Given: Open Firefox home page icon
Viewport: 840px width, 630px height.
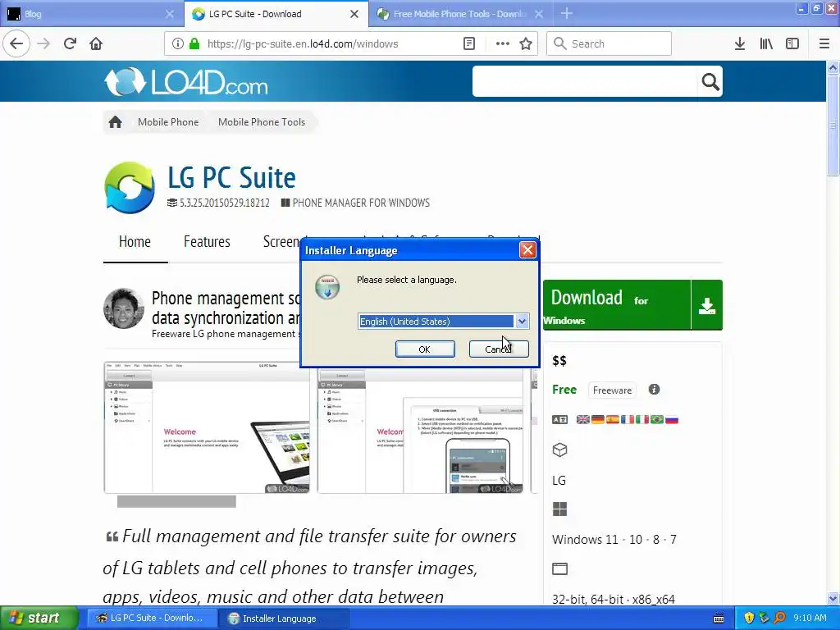Looking at the screenshot, I should [96, 43].
